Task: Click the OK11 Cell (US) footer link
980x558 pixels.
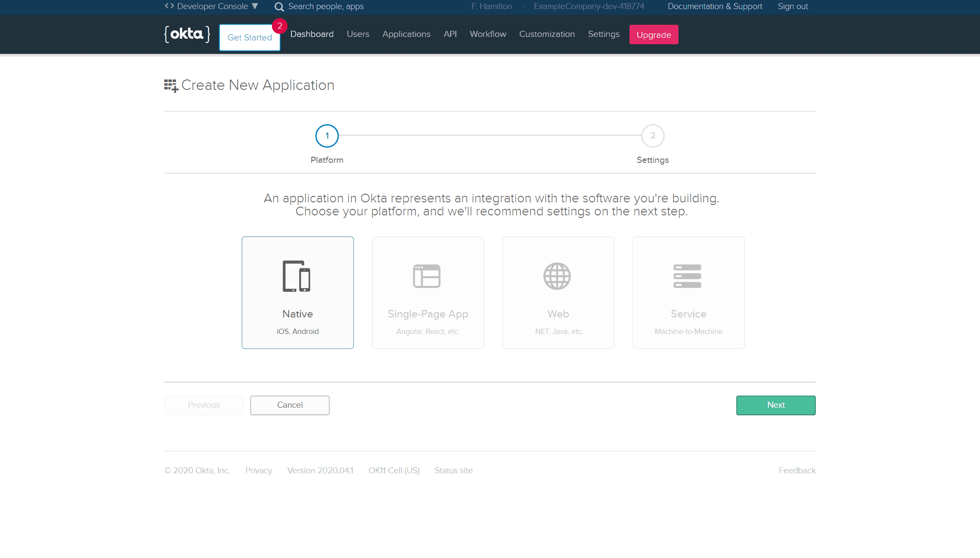Action: tap(394, 470)
